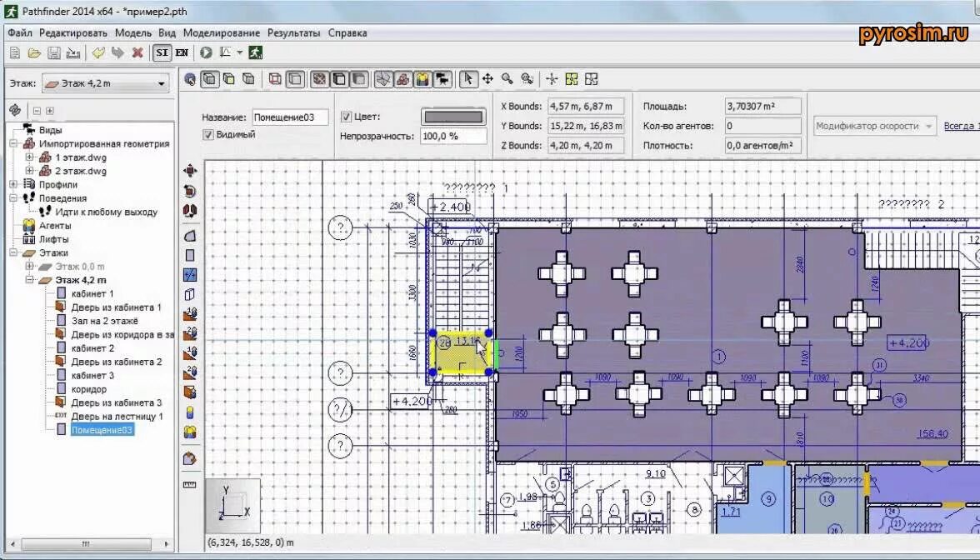Click the Всегда link
Viewport: 980px width, 560px height.
pyautogui.click(x=962, y=126)
